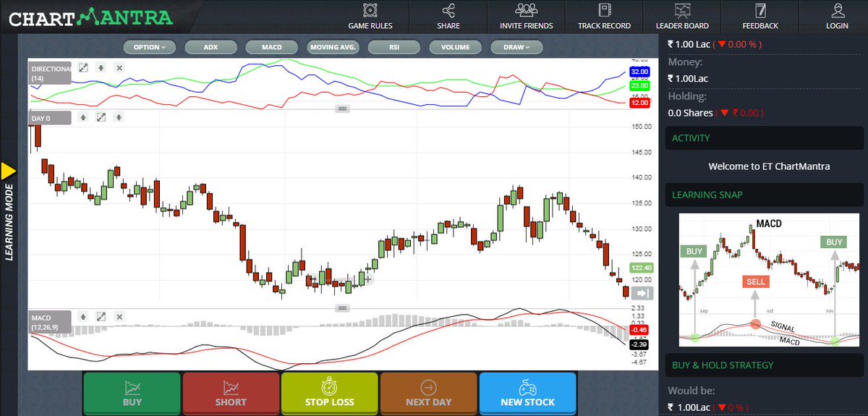The image size is (868, 416).
Task: Open Invite Friends from top bar
Action: point(526,17)
